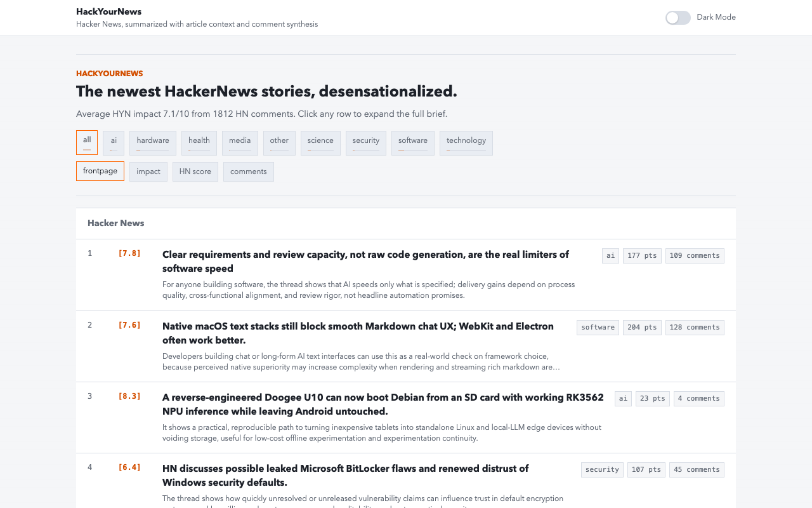The height and width of the screenshot is (508, 812).
Task: Filter stories by 'health' category
Action: point(199,143)
